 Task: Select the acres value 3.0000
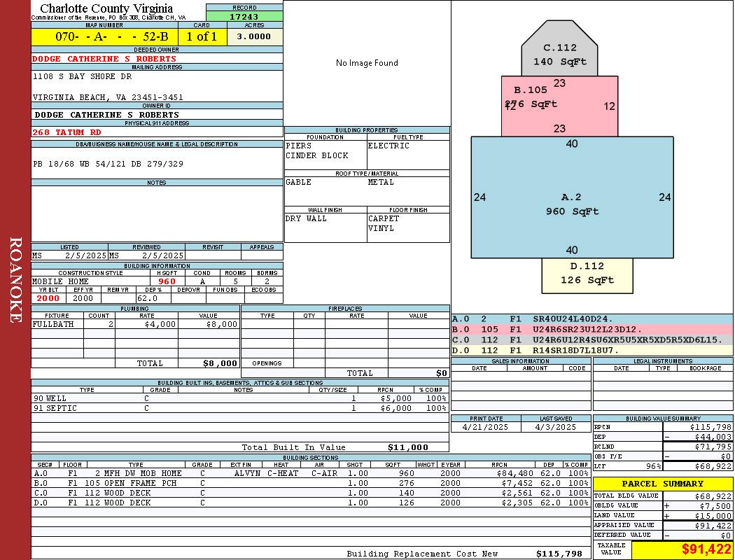(x=253, y=36)
